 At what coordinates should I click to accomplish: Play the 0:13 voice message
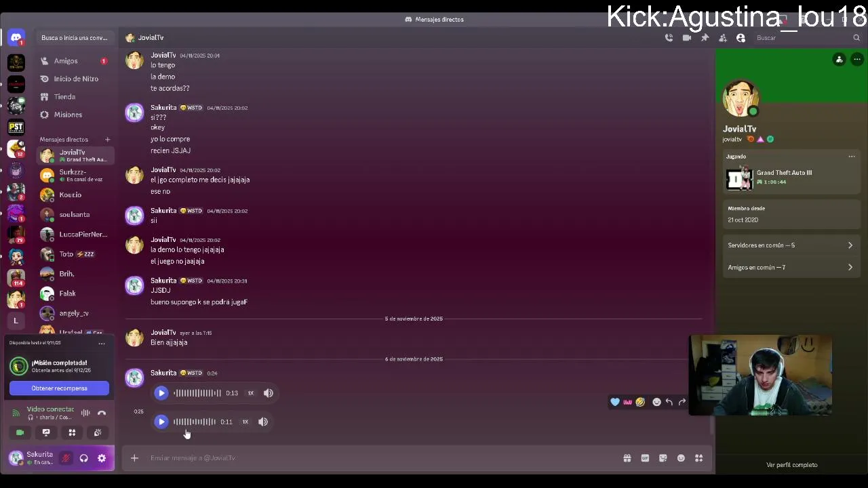tap(161, 393)
